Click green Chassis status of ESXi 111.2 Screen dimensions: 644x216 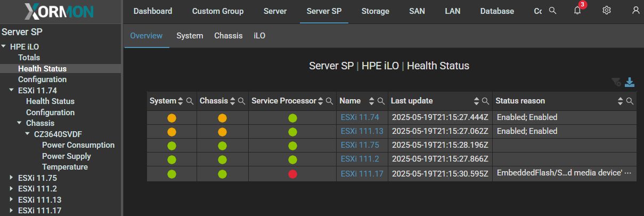coord(222,159)
